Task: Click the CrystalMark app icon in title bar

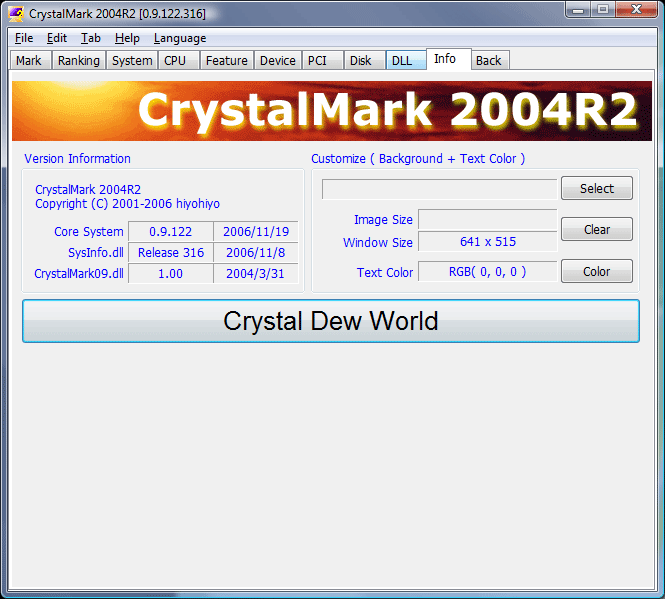Action: (16, 14)
